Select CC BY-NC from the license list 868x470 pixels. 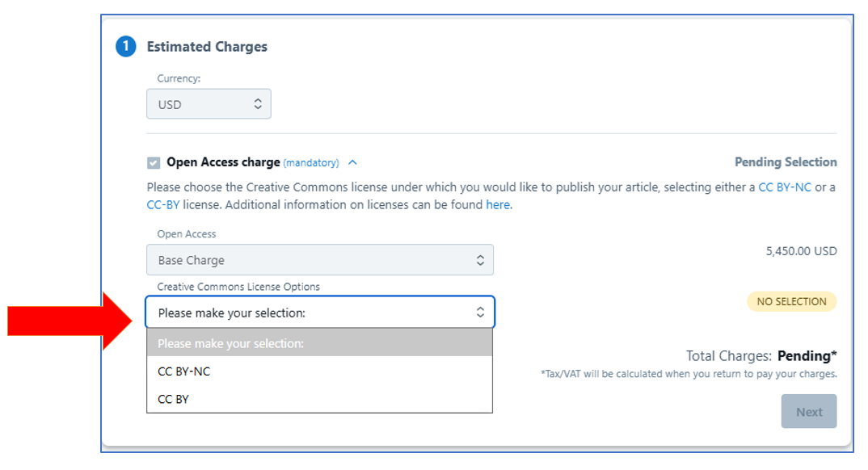point(184,371)
